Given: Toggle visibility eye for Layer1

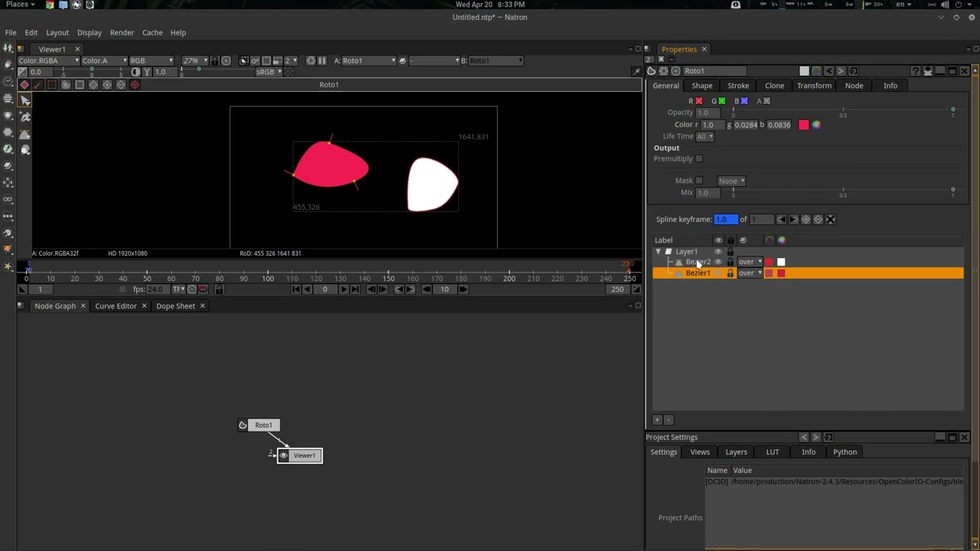Looking at the screenshot, I should pos(718,252).
